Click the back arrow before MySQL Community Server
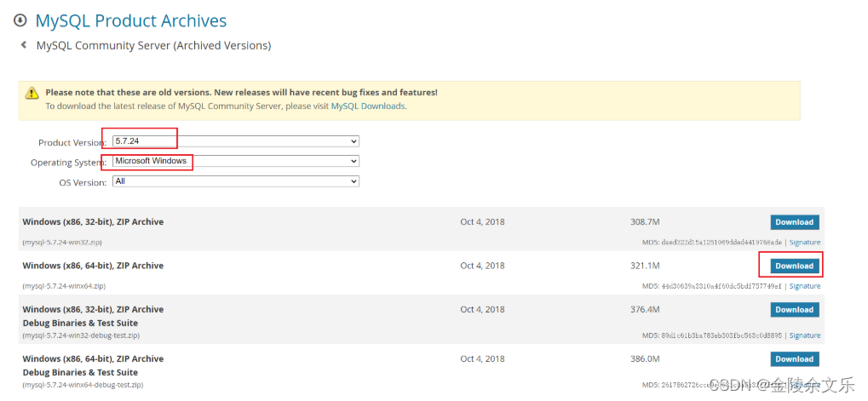 pyautogui.click(x=23, y=45)
